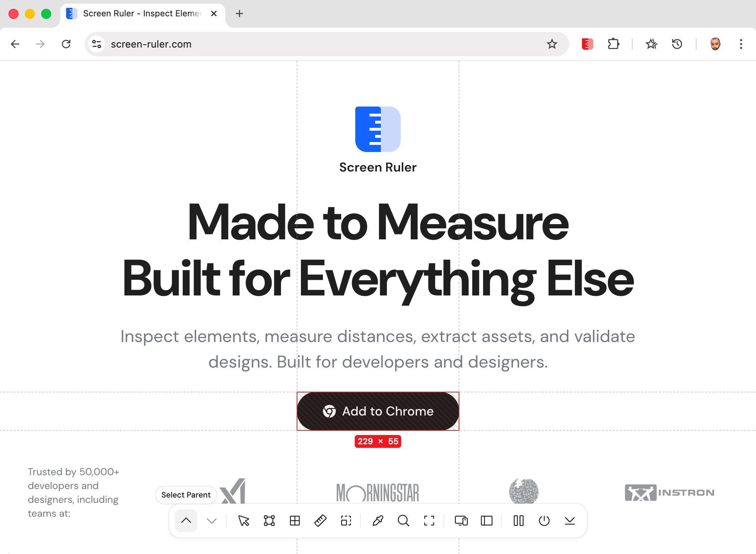Activate the bounding box nodes tool
Screen dimensions: 756x554
tap(269, 521)
